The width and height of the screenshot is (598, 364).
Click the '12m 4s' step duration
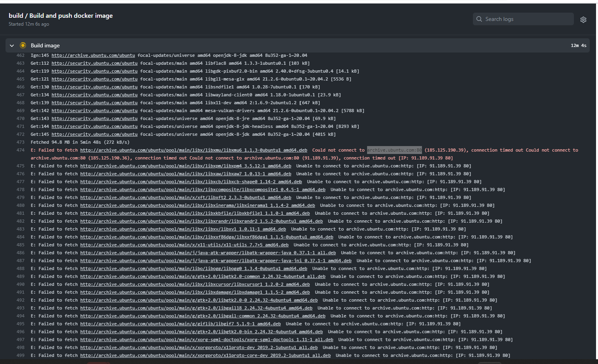[x=578, y=45]
